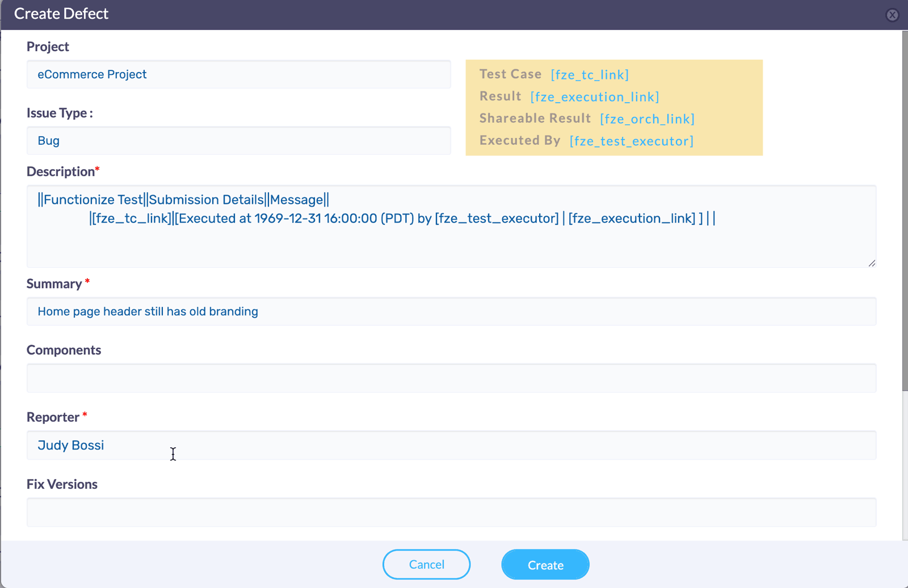The height and width of the screenshot is (588, 908).
Task: Open the Fix Versions field
Action: (x=451, y=512)
